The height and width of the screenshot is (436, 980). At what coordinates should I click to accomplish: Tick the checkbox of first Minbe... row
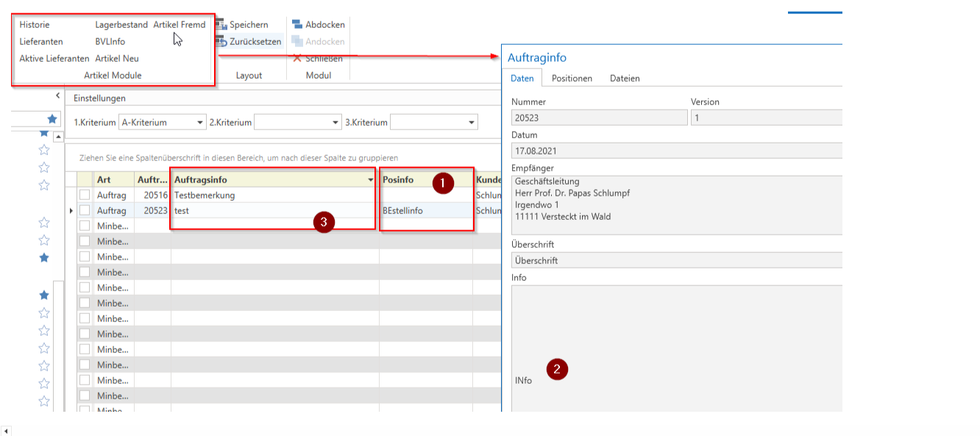85,226
